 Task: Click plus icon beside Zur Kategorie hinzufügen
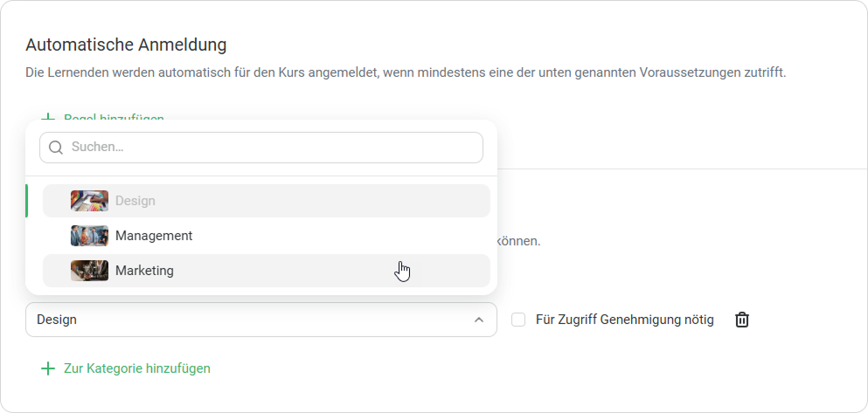coord(48,368)
